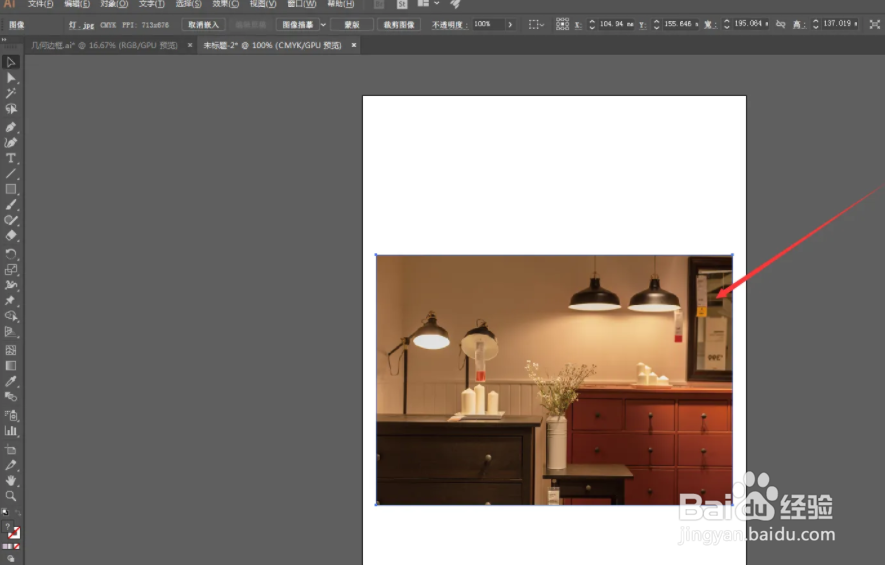Select the Eyedropper tool
This screenshot has width=885, height=565.
11,381
